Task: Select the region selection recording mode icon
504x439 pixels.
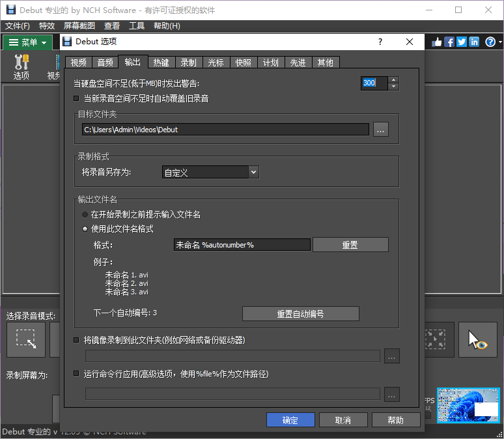Action: point(26,339)
